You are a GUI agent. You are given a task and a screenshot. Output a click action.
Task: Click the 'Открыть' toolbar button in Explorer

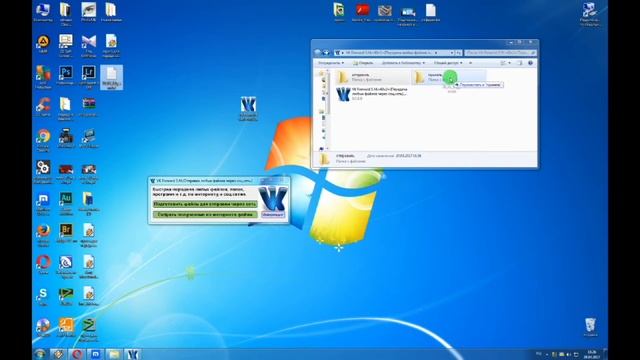[x=363, y=63]
